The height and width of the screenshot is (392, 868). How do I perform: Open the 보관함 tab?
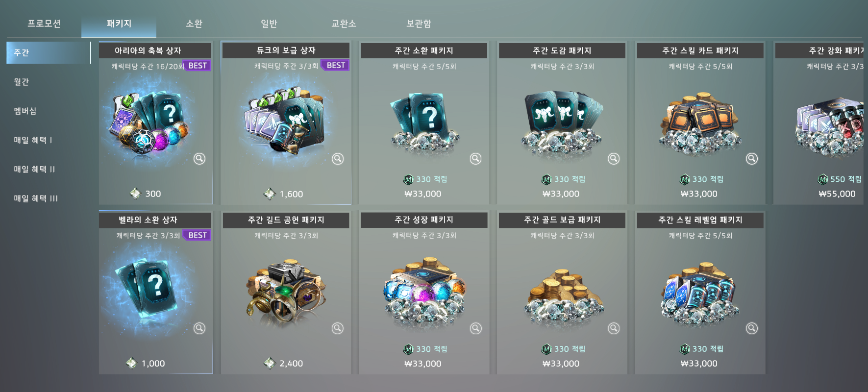click(x=419, y=24)
